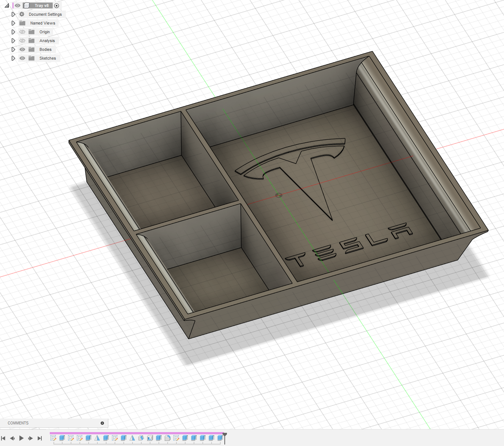The height and width of the screenshot is (446, 504).
Task: Select the fillet feature in the timeline
Action: pos(168,438)
